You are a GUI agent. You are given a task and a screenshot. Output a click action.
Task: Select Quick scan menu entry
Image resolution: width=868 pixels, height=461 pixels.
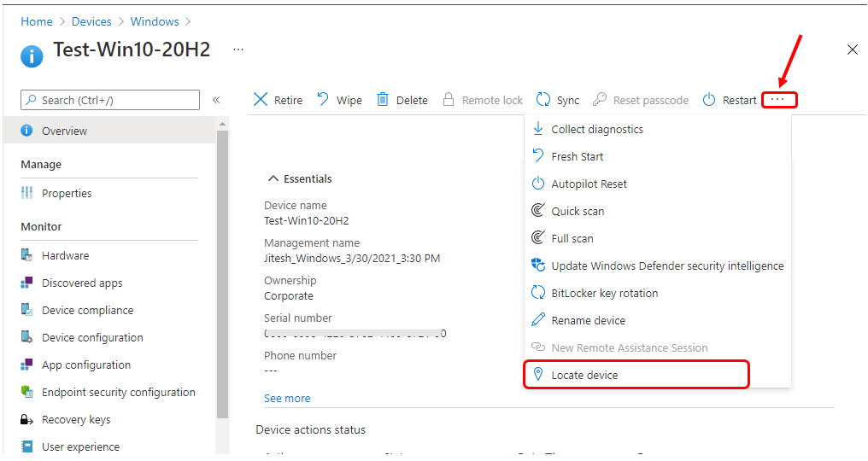(x=658, y=211)
